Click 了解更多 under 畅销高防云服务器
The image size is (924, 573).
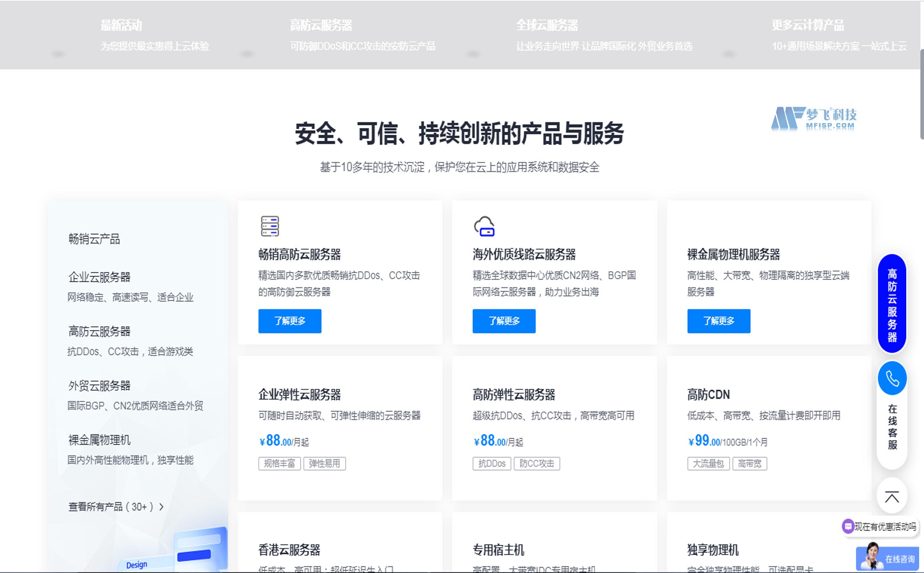[x=289, y=321]
